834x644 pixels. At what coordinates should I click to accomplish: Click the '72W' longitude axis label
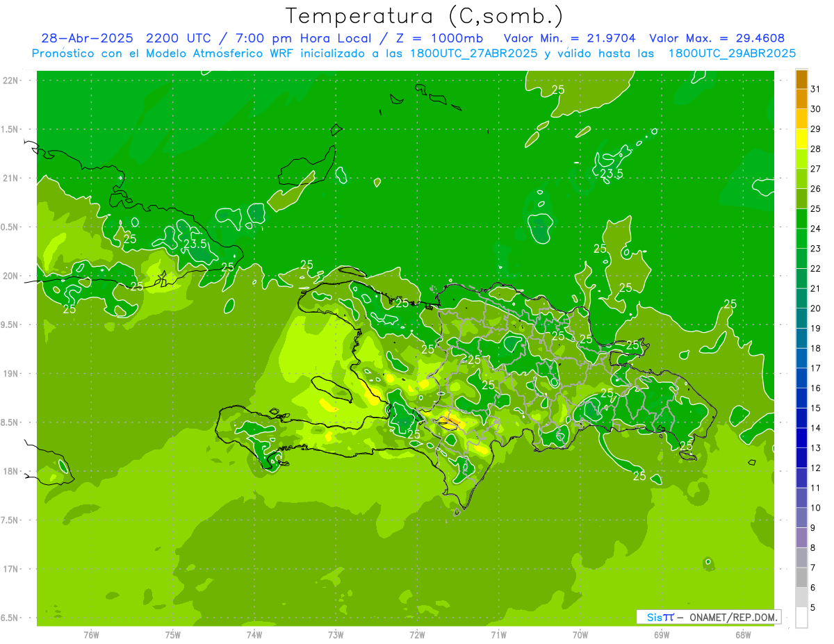(417, 634)
